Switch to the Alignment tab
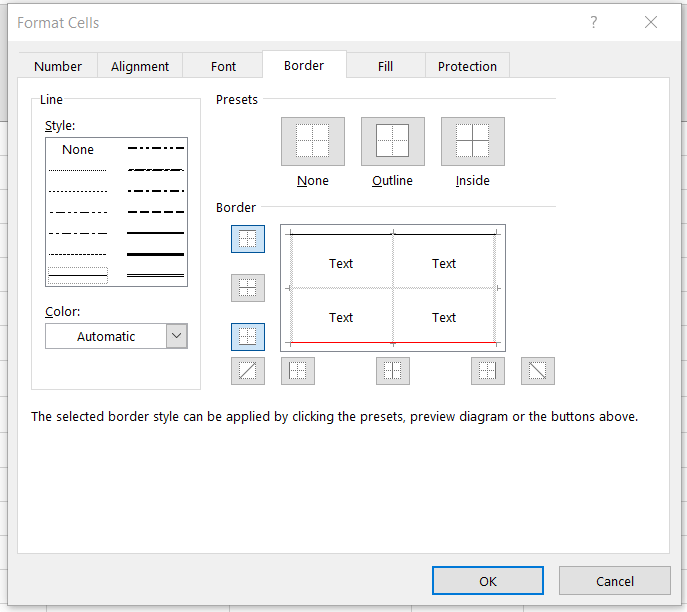This screenshot has width=687, height=612. tap(140, 66)
